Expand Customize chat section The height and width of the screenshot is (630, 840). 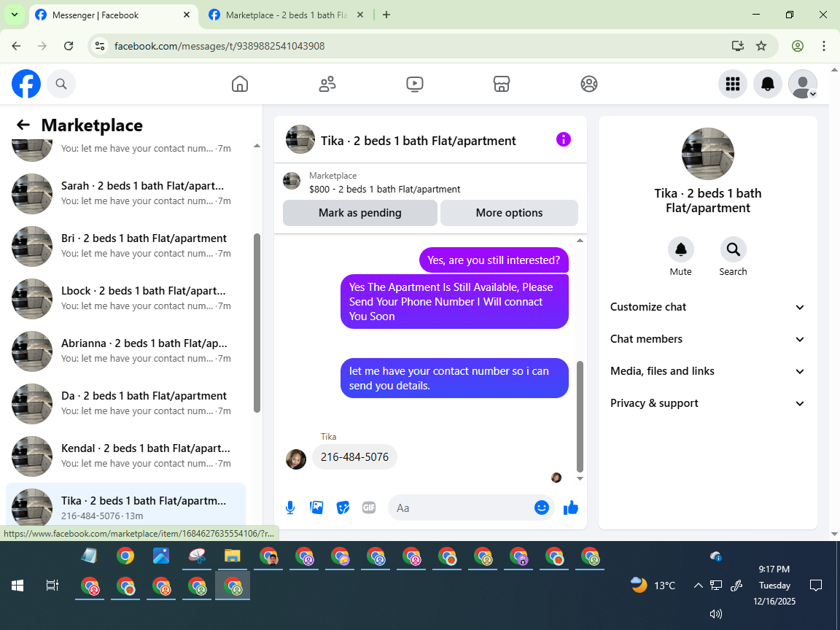[707, 307]
